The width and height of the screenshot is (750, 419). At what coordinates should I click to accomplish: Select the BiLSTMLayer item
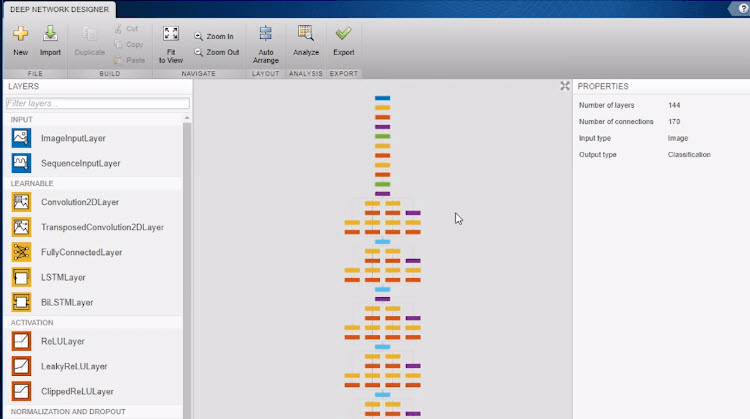[x=67, y=302]
